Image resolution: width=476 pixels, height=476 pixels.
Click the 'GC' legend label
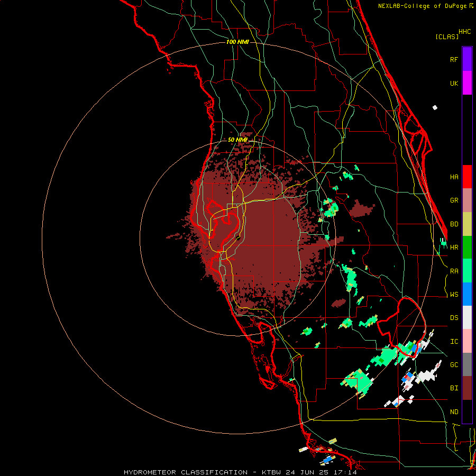454,364
